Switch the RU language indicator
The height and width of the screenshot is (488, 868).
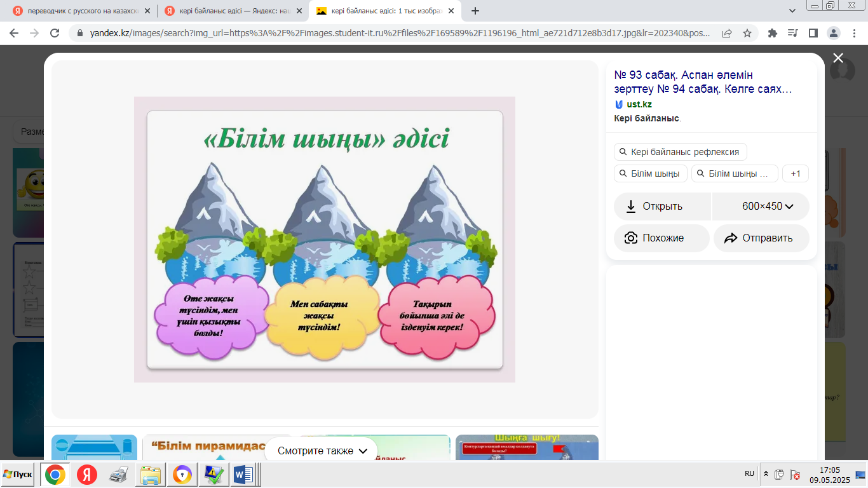[750, 473]
